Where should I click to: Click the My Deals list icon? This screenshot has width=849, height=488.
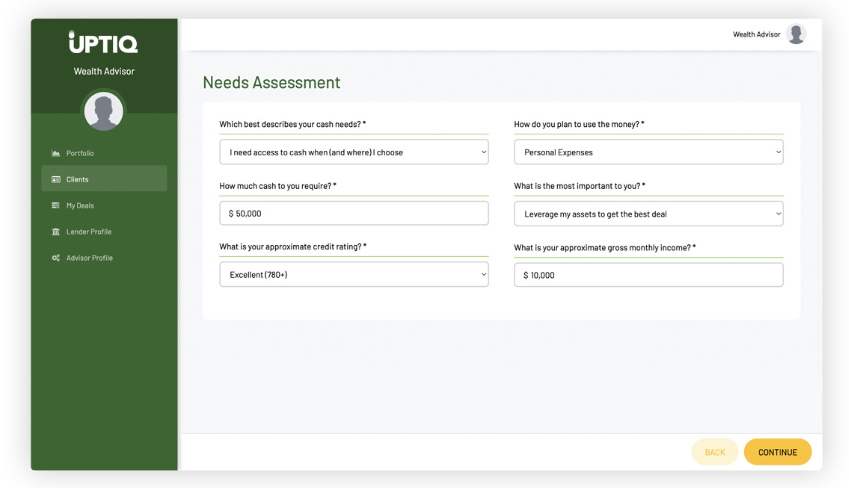[x=55, y=205]
